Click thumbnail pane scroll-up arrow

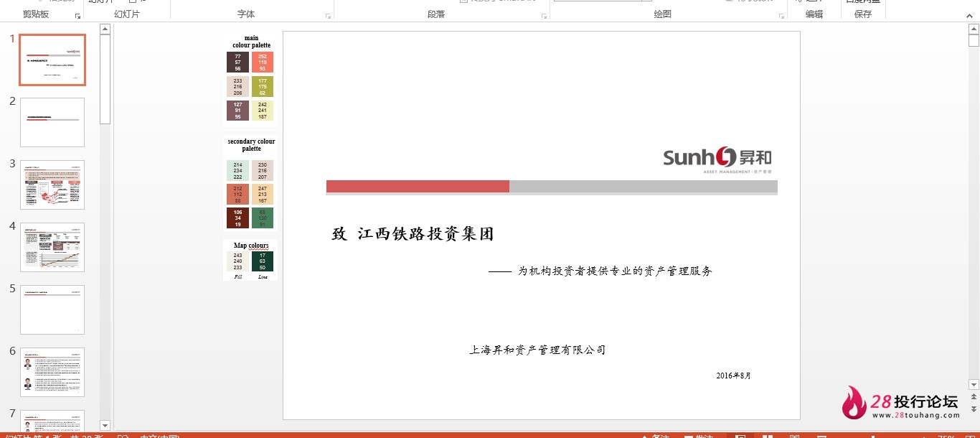(105, 29)
